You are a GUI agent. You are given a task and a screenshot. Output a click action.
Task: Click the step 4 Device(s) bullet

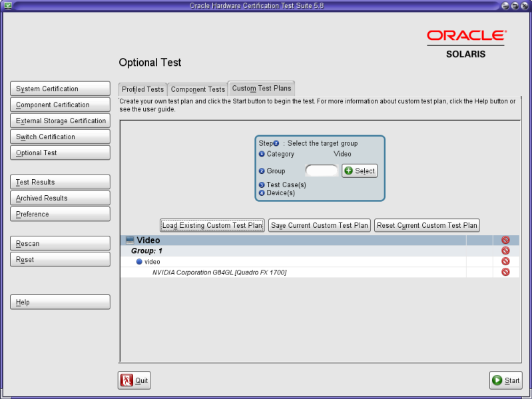(x=262, y=193)
